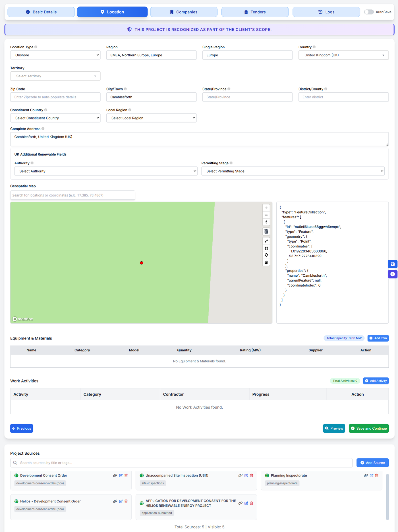The height and width of the screenshot is (532, 398).
Task: Focus the State/Province input field
Action: click(x=247, y=97)
